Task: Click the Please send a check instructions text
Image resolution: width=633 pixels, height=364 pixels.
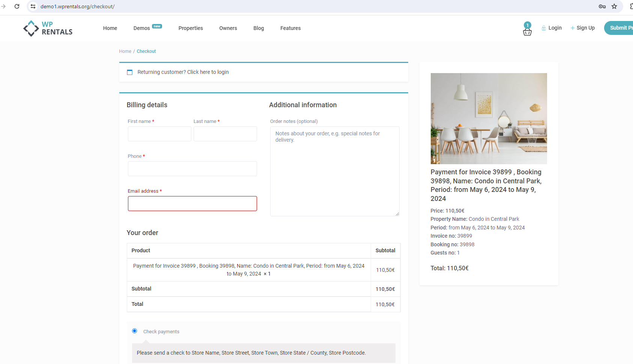Action: tap(251, 353)
